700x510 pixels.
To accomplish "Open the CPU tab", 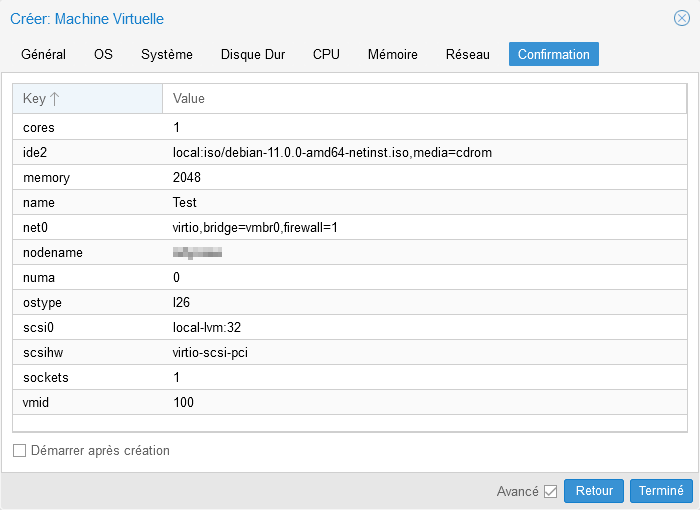I will pos(326,54).
